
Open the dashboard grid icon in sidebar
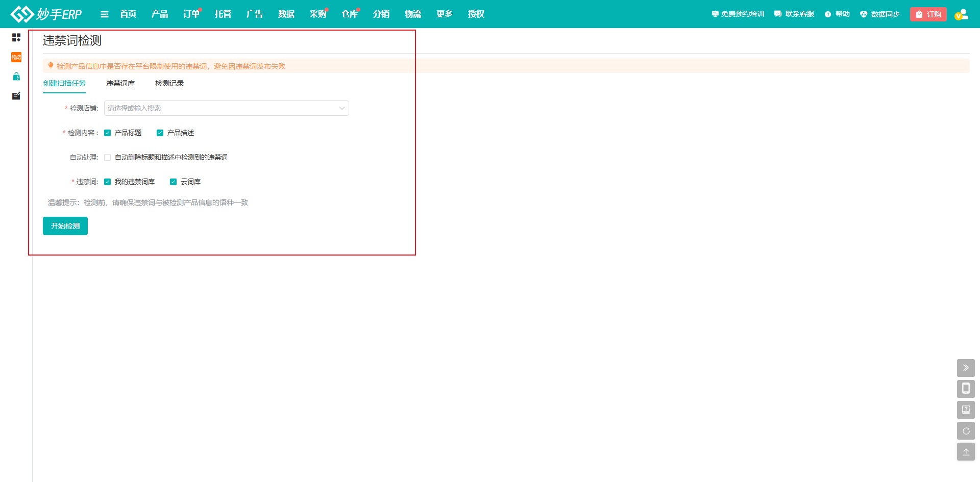pos(16,38)
